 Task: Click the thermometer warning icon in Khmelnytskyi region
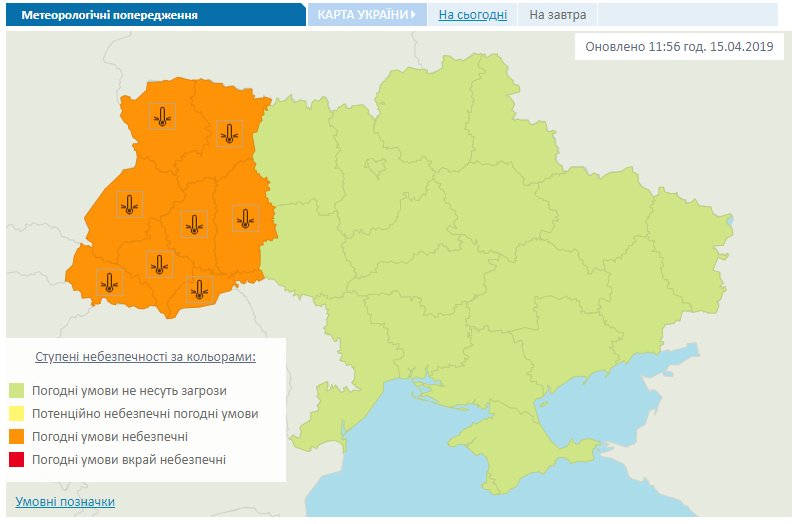coord(245,219)
